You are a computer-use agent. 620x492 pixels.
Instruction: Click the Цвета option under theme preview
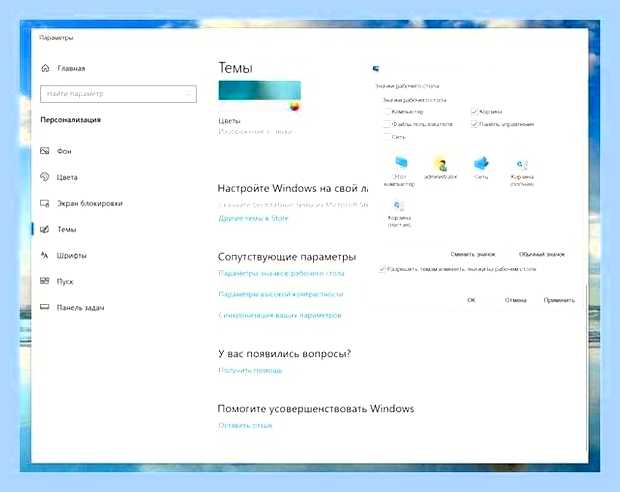pos(229,121)
